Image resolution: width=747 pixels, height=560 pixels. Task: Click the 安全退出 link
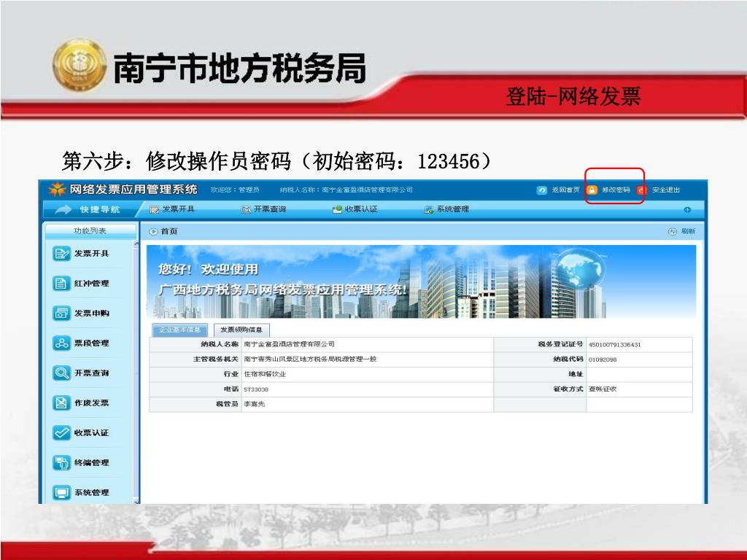coord(666,190)
